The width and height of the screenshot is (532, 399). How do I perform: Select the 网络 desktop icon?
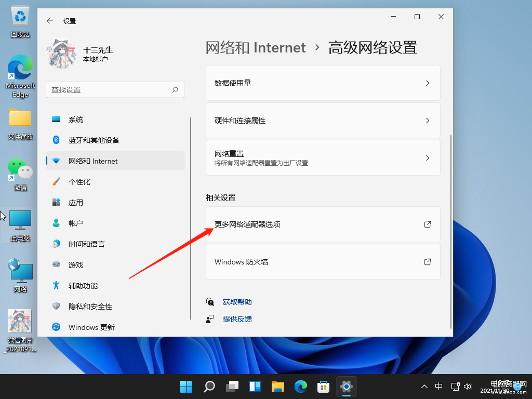(20, 275)
